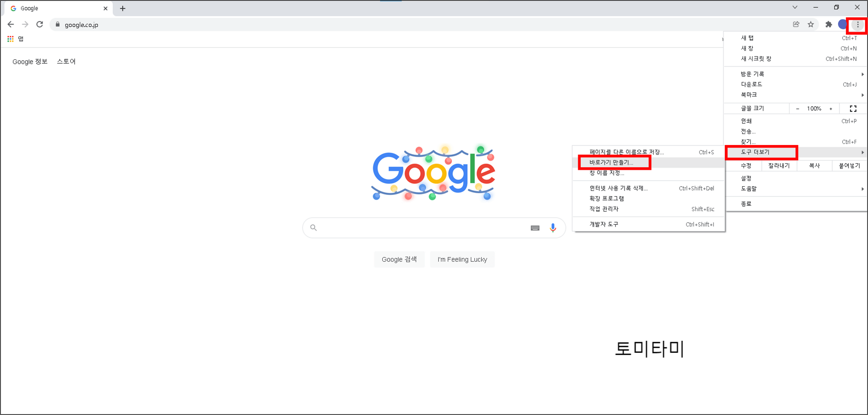Click the search magnifier icon in search box

pyautogui.click(x=313, y=227)
